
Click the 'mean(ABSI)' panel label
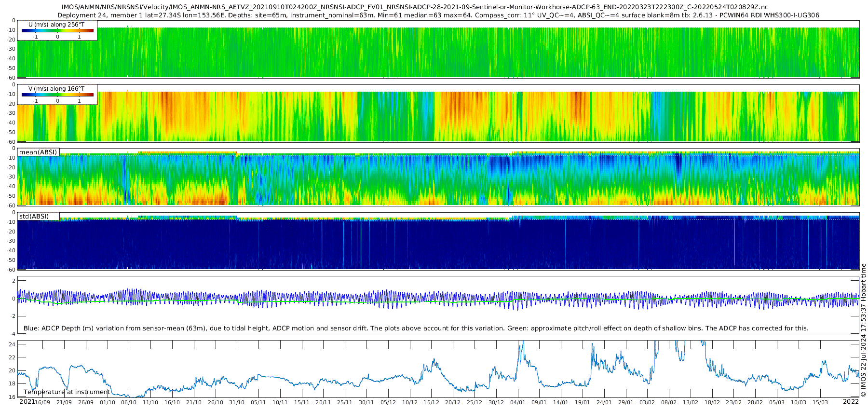pos(38,152)
